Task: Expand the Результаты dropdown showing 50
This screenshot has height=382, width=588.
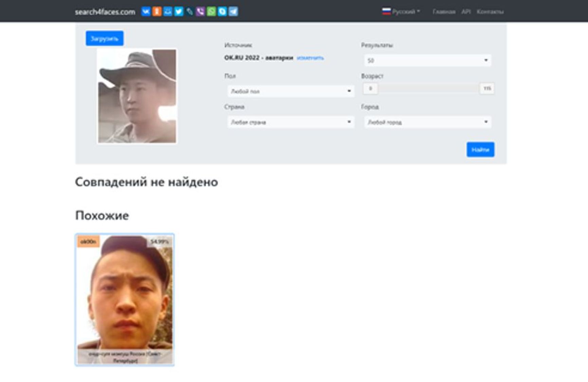Action: click(x=427, y=60)
